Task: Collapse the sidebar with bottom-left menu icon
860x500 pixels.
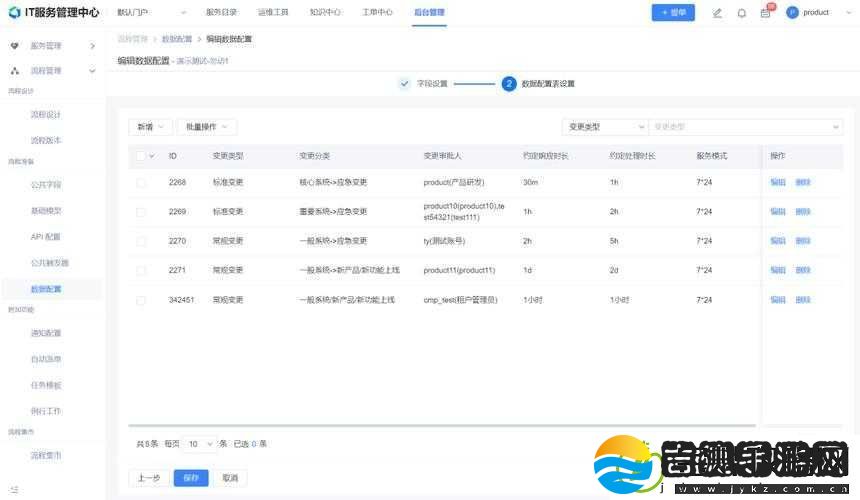Action: tap(14, 489)
